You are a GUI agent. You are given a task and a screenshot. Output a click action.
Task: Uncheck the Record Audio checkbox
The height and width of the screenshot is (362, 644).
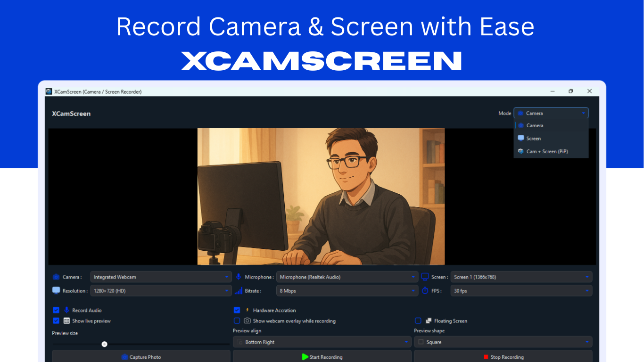pyautogui.click(x=56, y=310)
